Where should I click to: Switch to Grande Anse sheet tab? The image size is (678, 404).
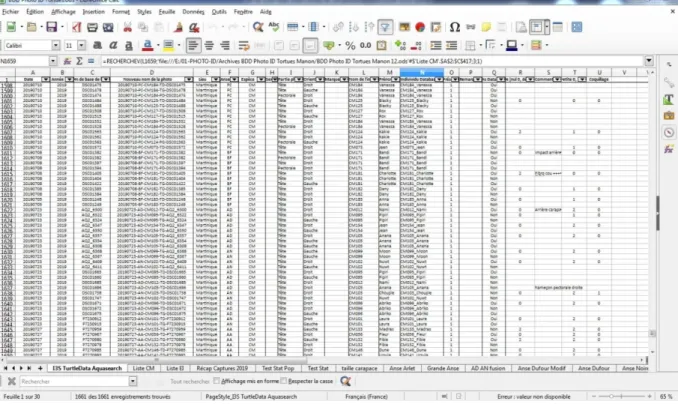point(443,368)
